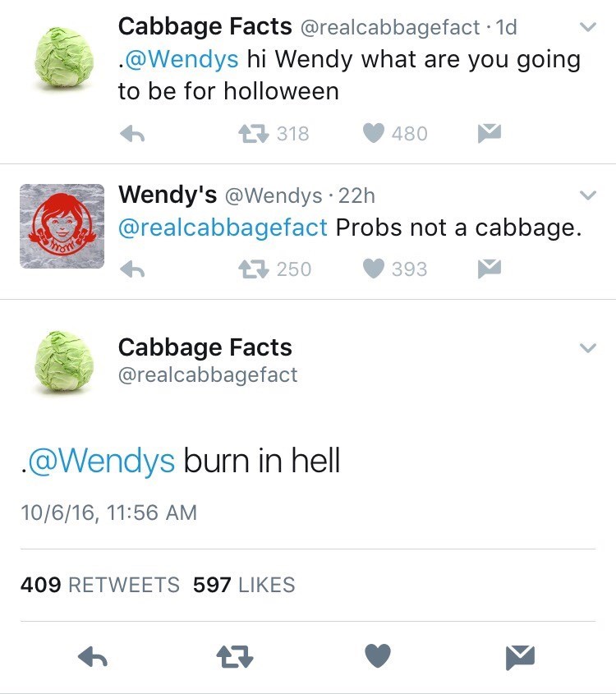Viewport: 616px width, 694px height.
Task: Tap the @realcabbagefact mention in Wendy's reply
Action: 223,228
